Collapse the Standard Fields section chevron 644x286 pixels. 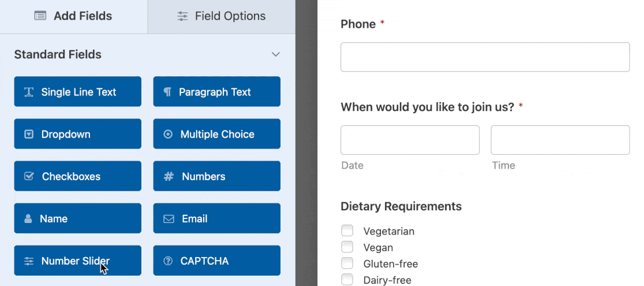[276, 54]
